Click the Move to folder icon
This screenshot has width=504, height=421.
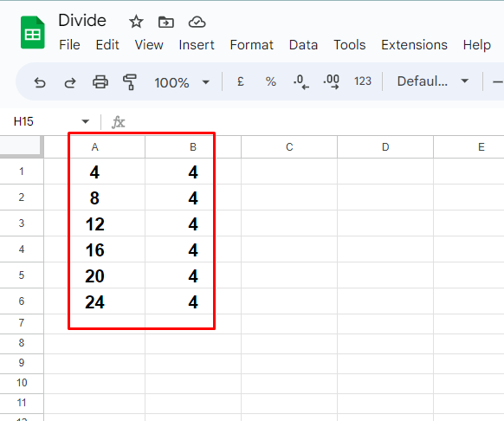(x=166, y=23)
